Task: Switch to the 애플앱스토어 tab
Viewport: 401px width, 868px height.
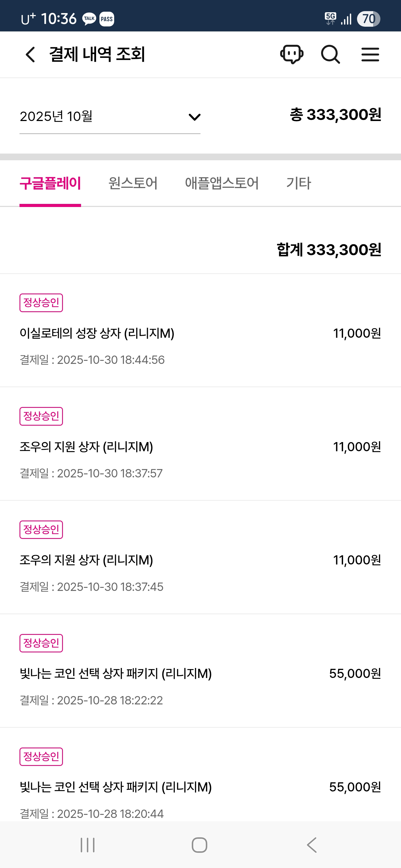Action: click(x=222, y=183)
